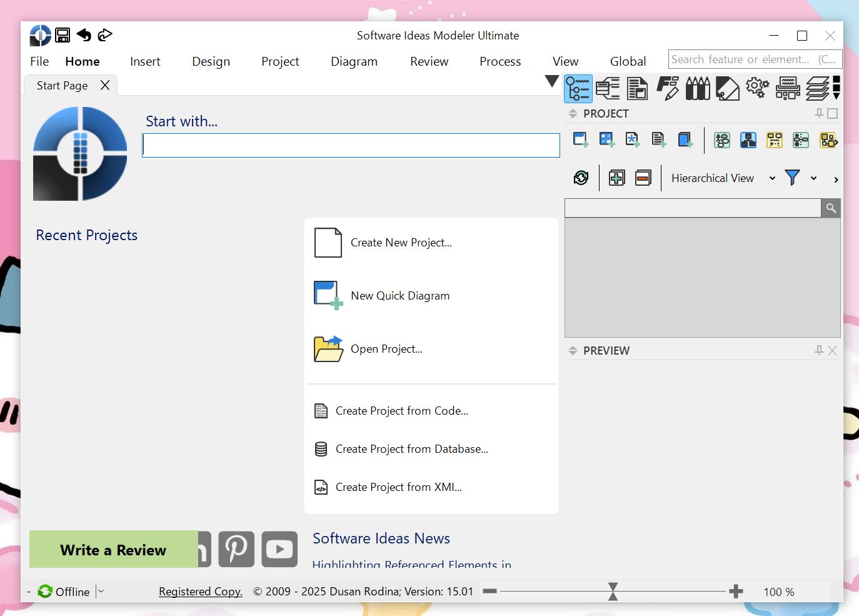
Task: Open the Process menu
Action: pyautogui.click(x=500, y=61)
